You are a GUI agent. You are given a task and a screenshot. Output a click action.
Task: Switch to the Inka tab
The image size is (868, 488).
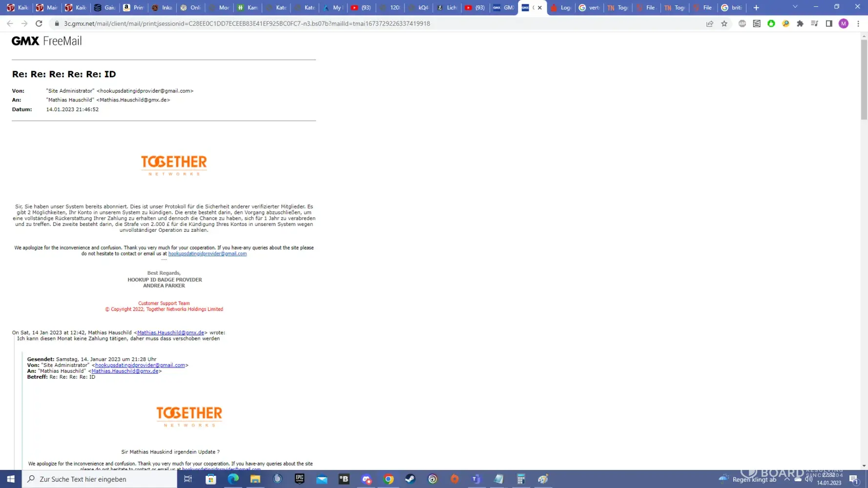(162, 7)
